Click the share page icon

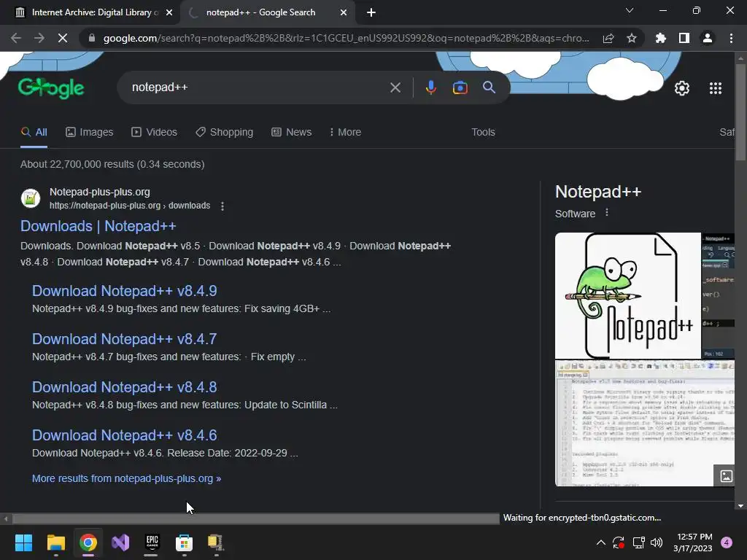pos(608,38)
